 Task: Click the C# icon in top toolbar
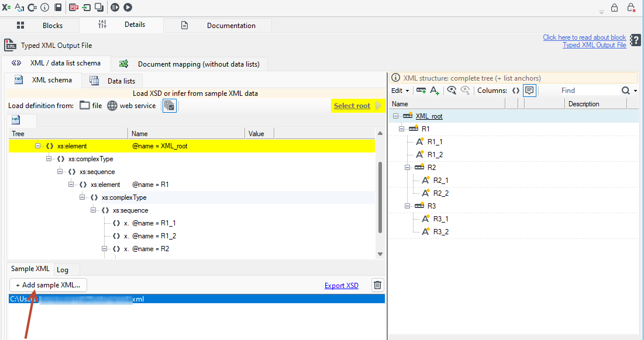coord(32,8)
